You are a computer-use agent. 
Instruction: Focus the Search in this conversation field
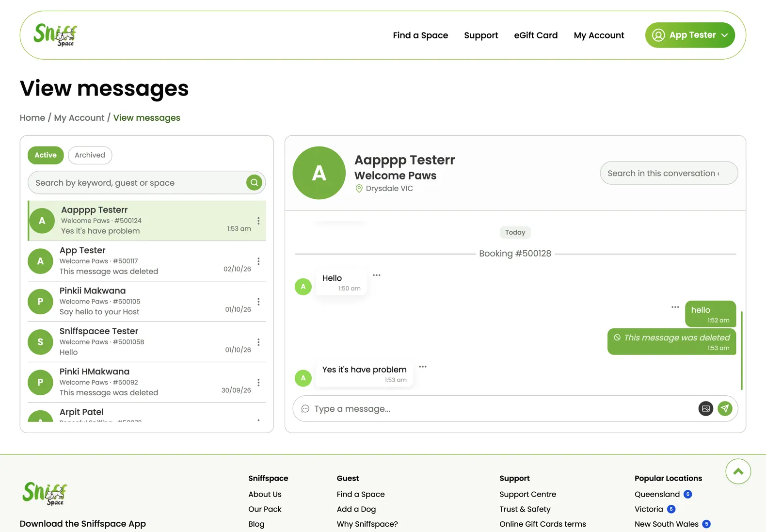669,173
